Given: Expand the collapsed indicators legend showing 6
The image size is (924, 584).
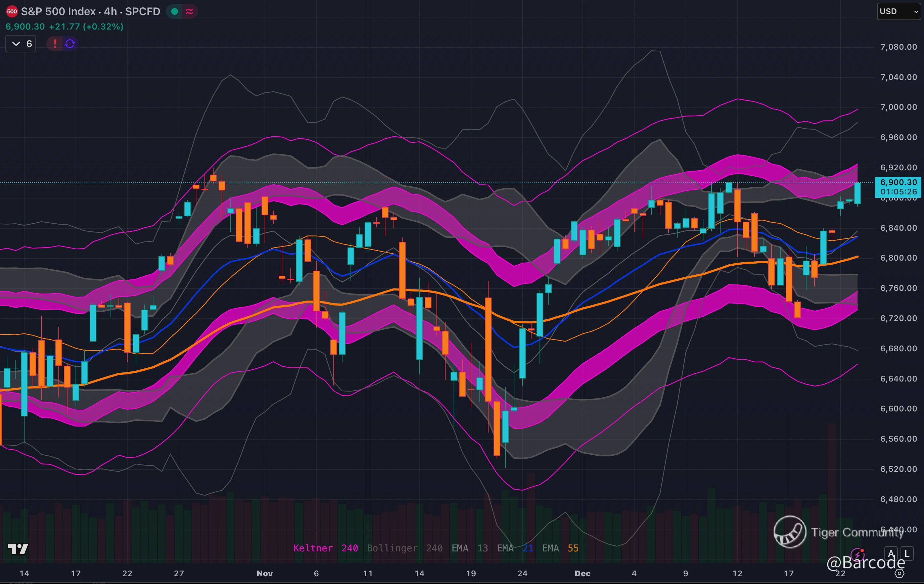Looking at the screenshot, I should coord(21,44).
